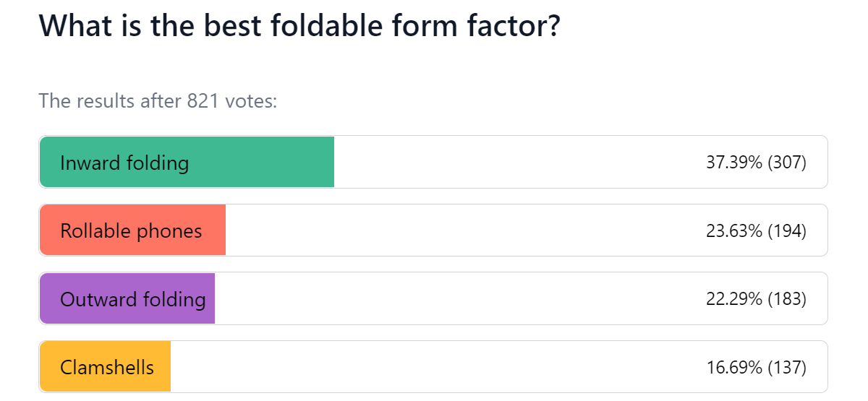This screenshot has height=401, width=868.
Task: Click the 37.39% (307) result value
Action: click(x=756, y=163)
